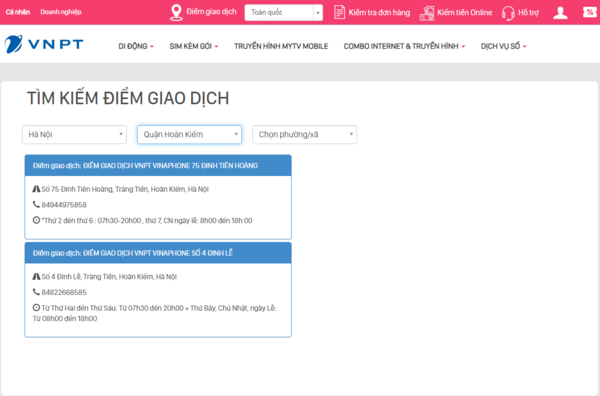The height and width of the screenshot is (396, 600).
Task: Click phone number 84822668585
Action: point(64,292)
